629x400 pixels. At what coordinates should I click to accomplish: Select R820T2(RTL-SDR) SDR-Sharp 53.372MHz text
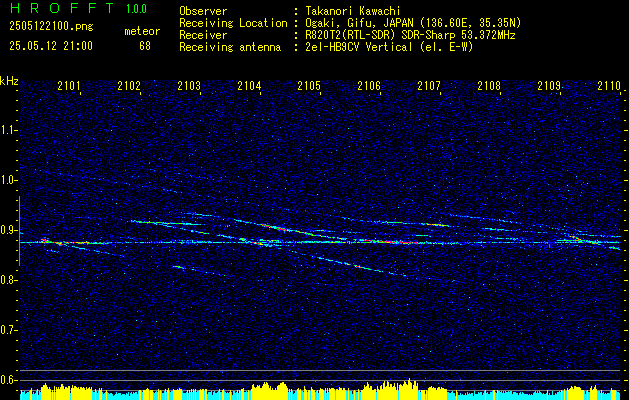[410, 35]
